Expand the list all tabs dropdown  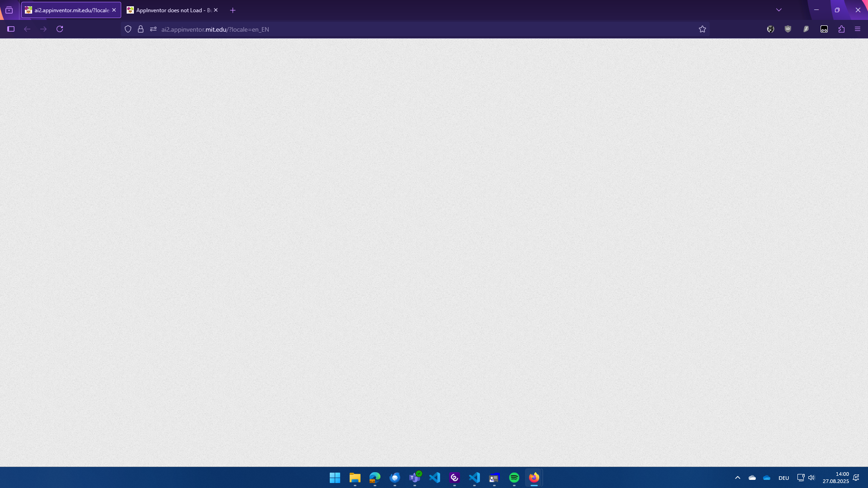click(778, 10)
